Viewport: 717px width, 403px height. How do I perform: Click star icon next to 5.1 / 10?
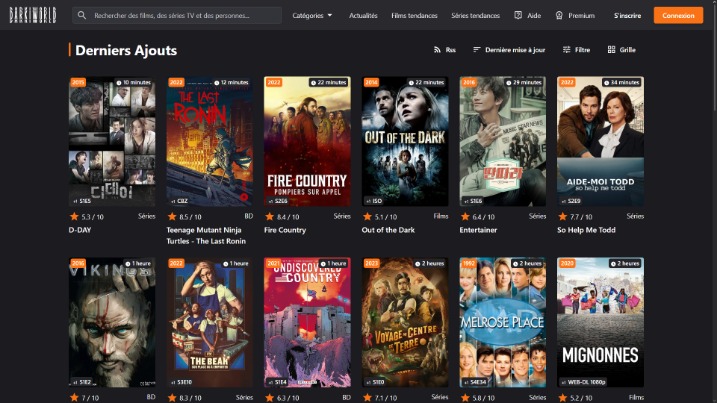pyautogui.click(x=367, y=216)
